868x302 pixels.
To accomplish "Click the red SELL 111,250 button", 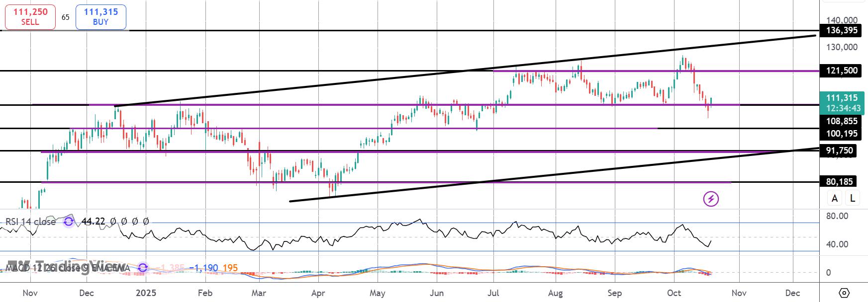I will (30, 17).
